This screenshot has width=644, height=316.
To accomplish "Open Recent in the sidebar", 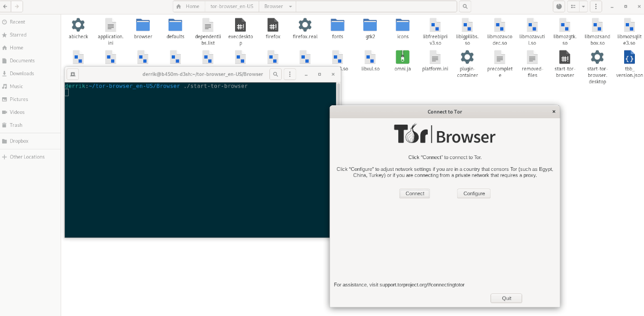I will click(x=31, y=22).
